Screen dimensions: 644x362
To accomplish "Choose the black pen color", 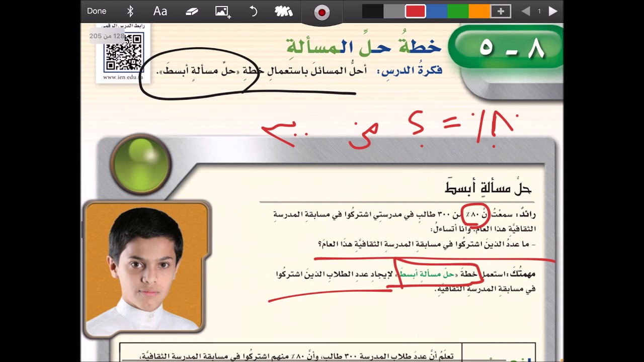I will 372,11.
